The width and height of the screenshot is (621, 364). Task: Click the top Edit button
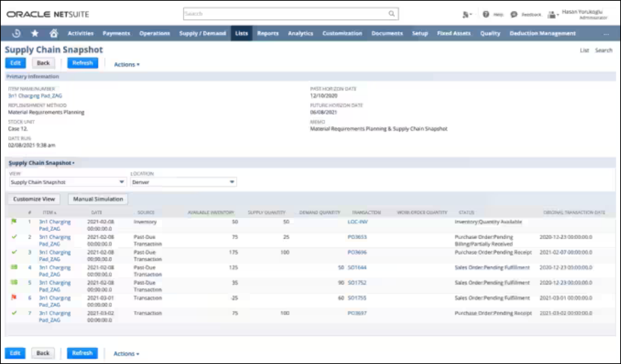(x=15, y=63)
